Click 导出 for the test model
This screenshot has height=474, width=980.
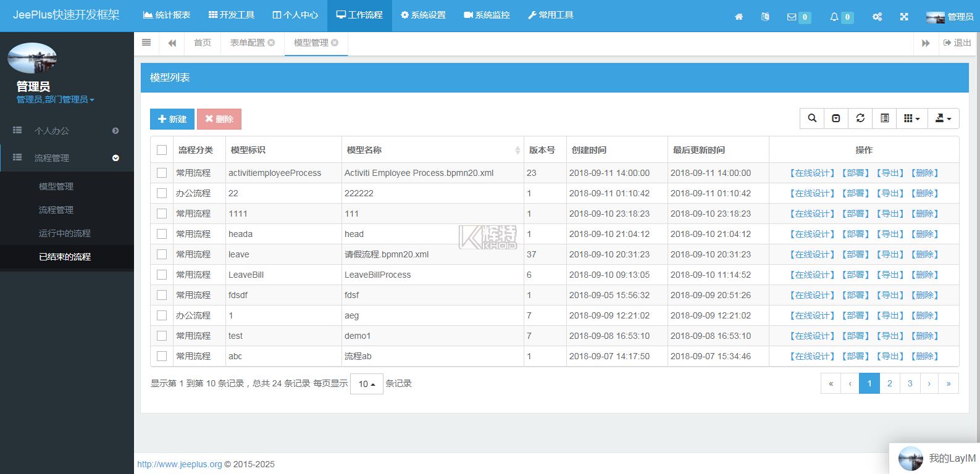point(890,336)
